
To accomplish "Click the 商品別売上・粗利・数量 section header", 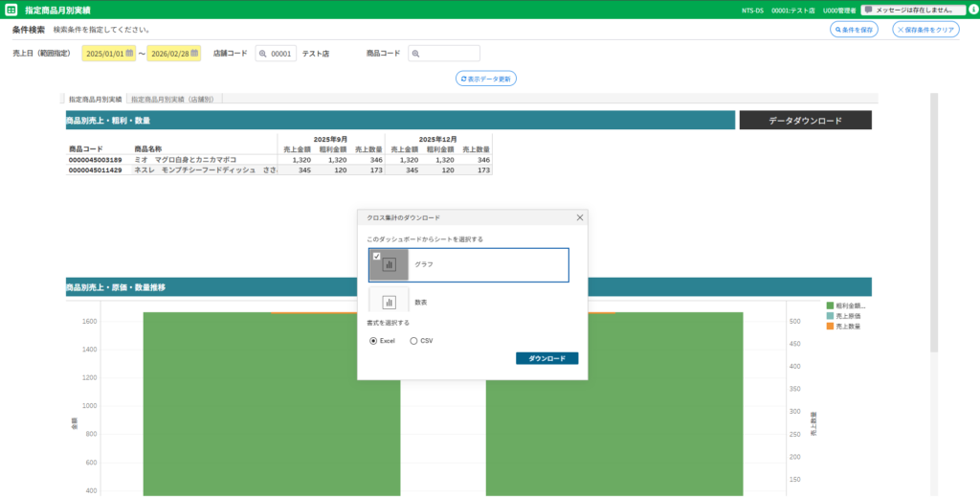I will coord(400,120).
